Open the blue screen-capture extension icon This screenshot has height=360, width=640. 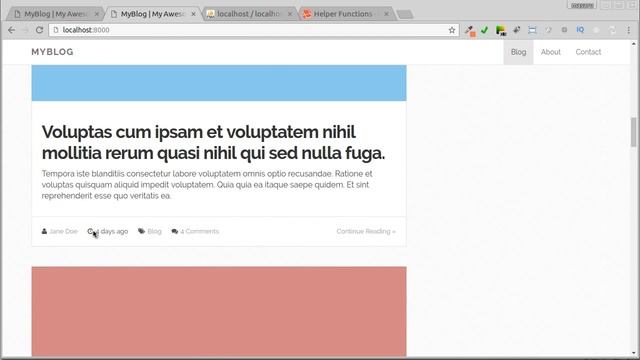(532, 30)
